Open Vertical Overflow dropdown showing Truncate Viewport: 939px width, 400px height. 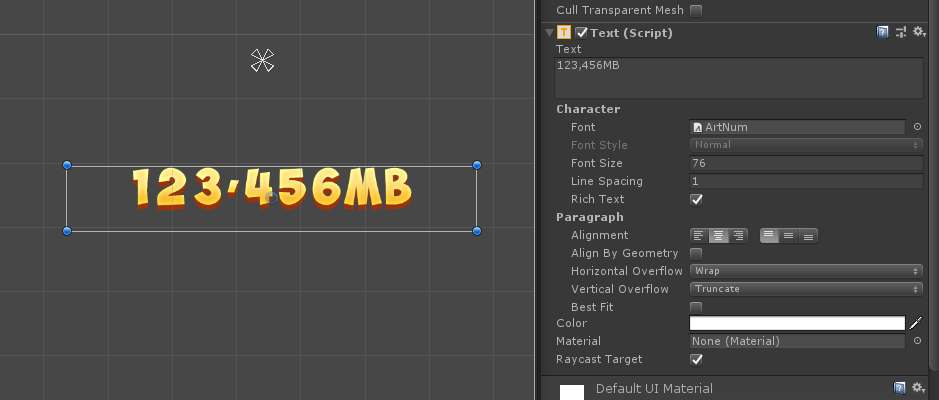coord(806,289)
